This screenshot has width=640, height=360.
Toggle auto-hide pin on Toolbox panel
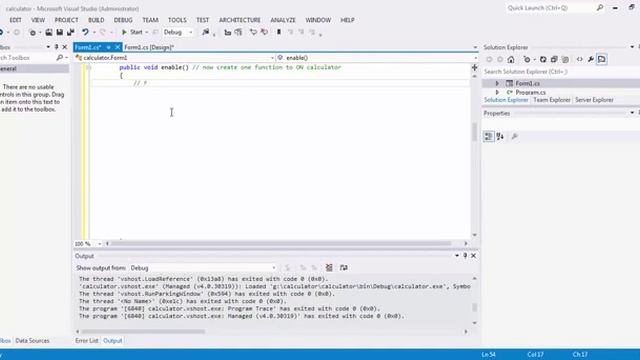coord(56,47)
